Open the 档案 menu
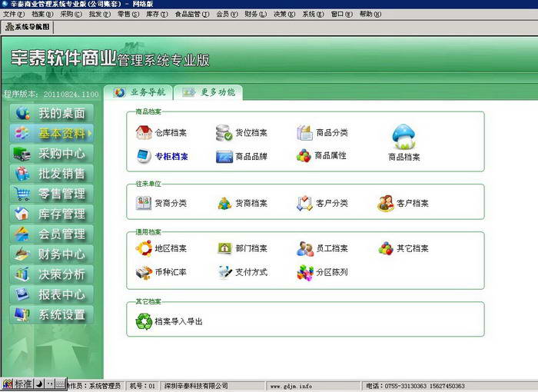This screenshot has width=538, height=392. point(42,14)
